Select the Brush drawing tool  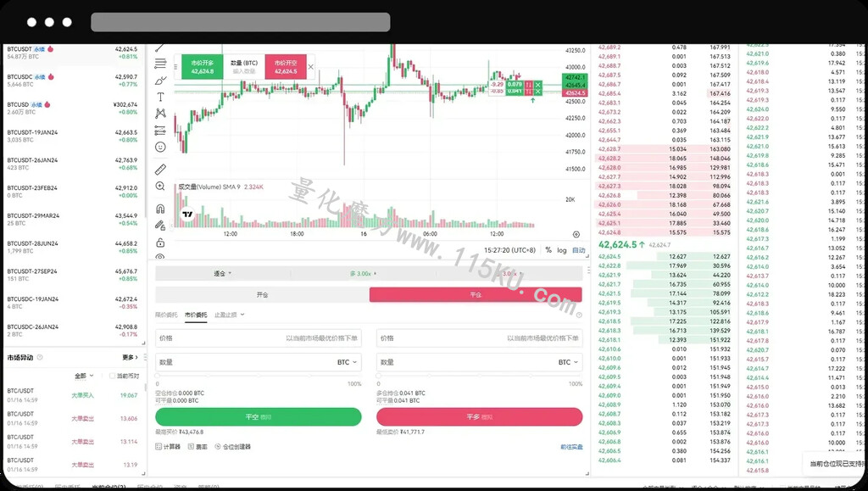coord(160,81)
